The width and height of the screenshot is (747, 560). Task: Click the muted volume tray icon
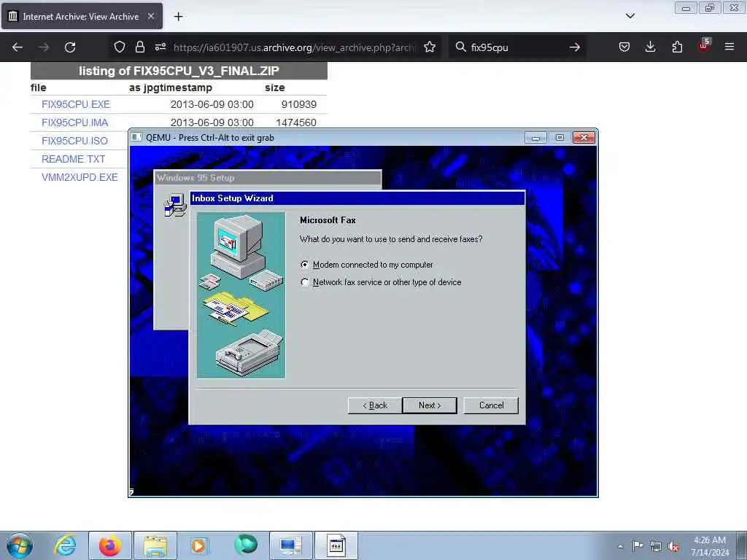click(x=673, y=547)
